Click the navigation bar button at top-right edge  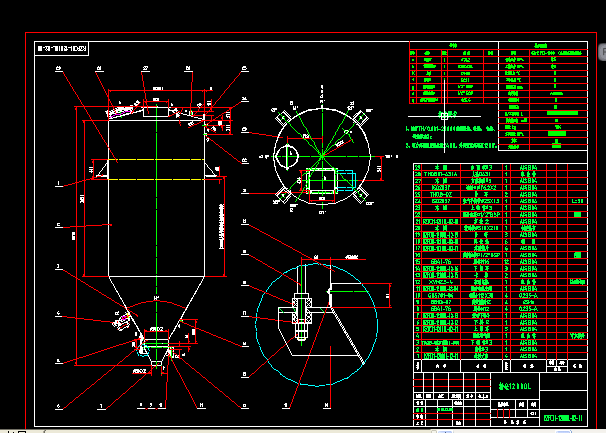click(x=601, y=50)
